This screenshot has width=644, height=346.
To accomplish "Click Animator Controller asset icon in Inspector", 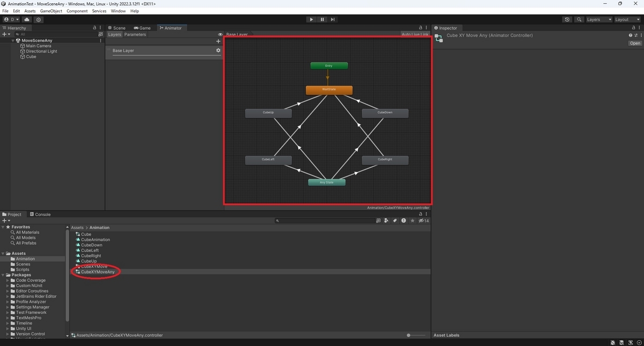I will tap(438, 38).
